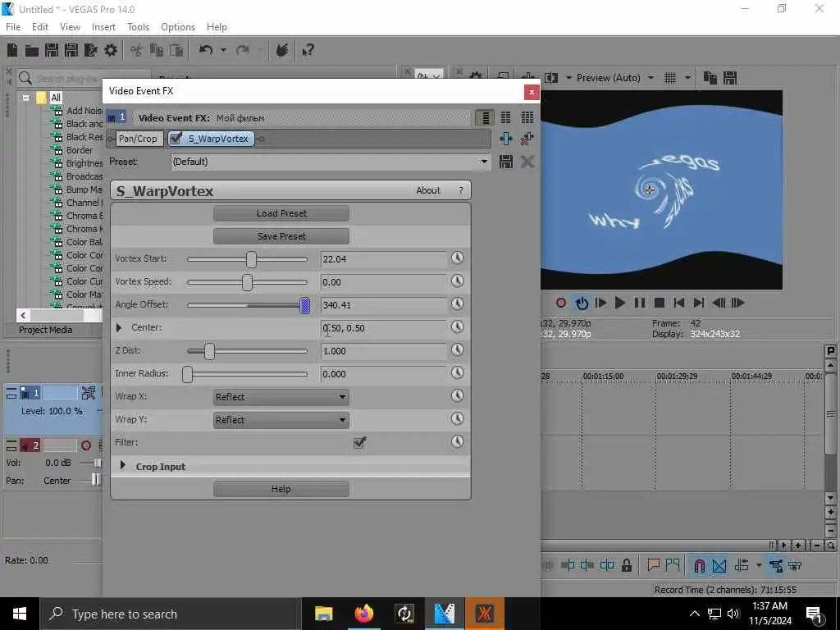Click the Vortex Start slider
This screenshot has height=630, width=840.
coord(247,259)
